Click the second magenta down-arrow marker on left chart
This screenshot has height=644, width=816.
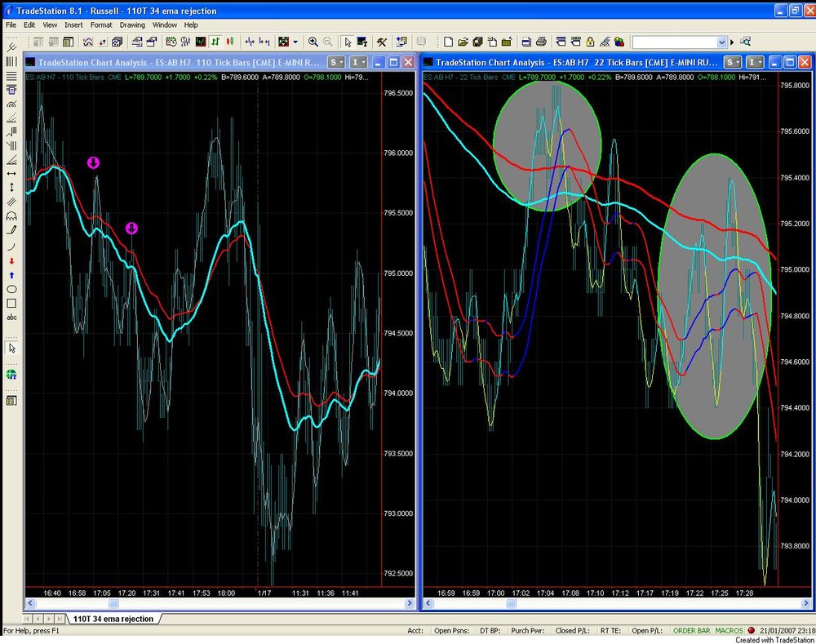[x=131, y=228]
